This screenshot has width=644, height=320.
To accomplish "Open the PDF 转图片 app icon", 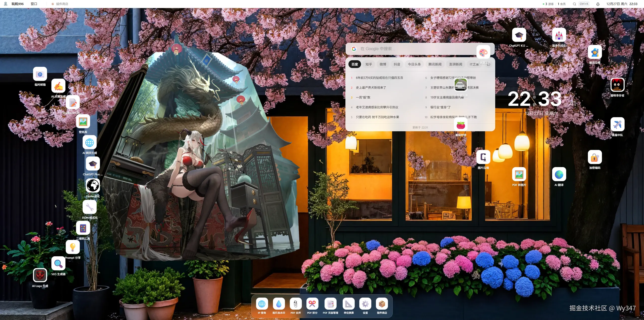I will pos(519,174).
